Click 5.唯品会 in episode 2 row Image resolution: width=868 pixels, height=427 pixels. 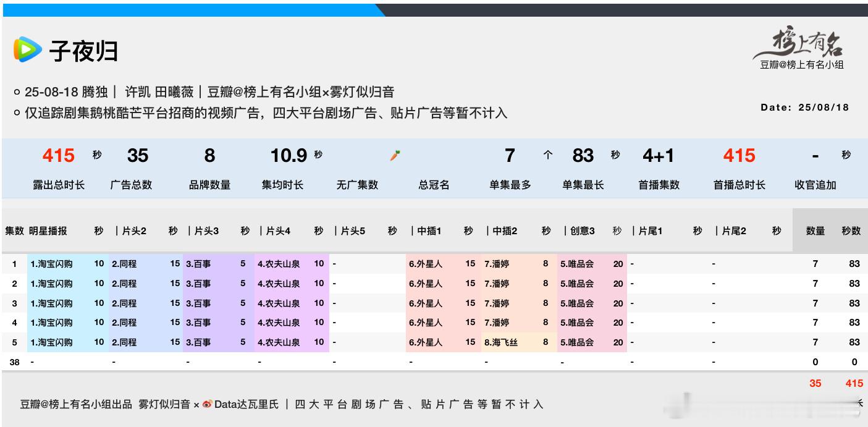point(577,284)
